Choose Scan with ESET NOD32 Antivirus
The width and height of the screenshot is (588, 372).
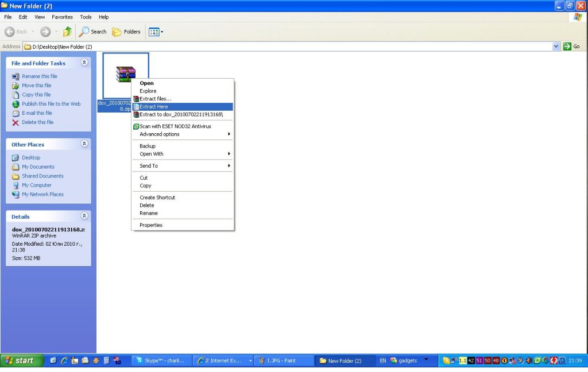(x=183, y=126)
